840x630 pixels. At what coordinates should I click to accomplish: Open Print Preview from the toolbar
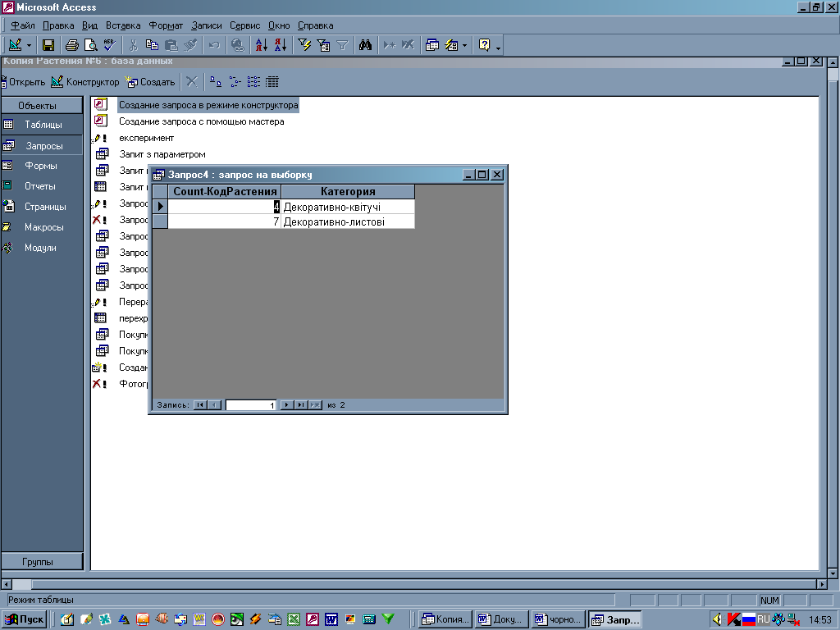(x=90, y=46)
